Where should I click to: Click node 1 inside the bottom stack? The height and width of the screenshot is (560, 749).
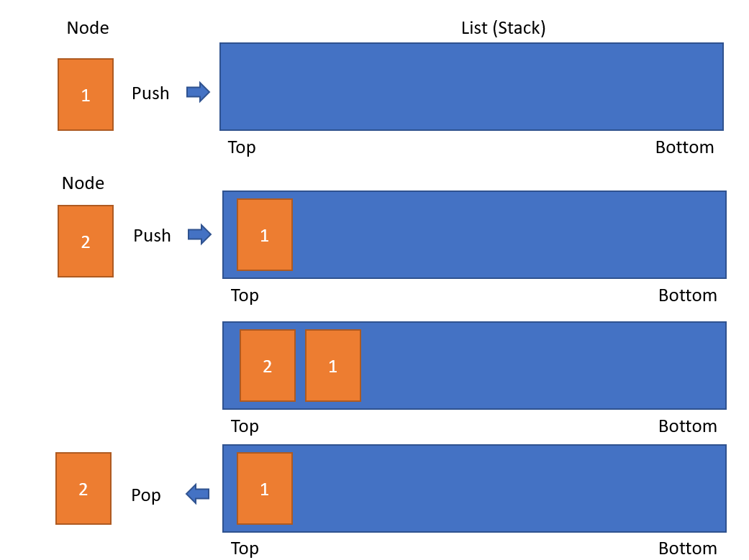pos(265,488)
